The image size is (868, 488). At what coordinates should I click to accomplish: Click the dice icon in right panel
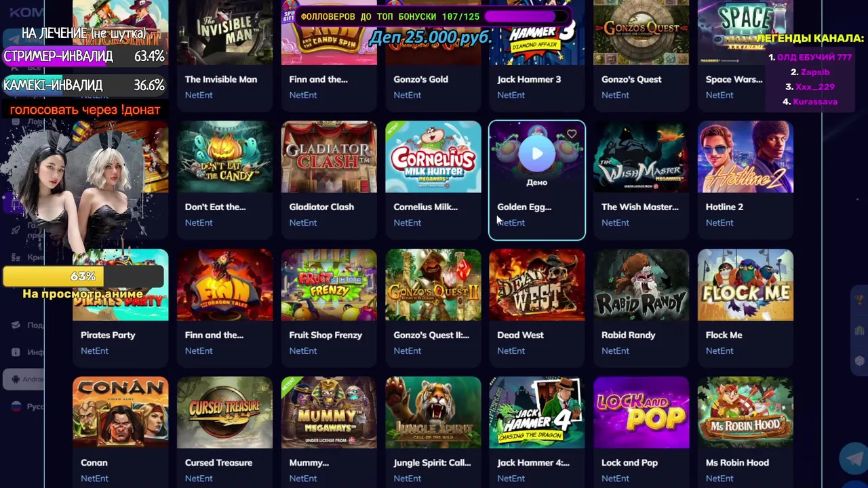click(x=861, y=361)
